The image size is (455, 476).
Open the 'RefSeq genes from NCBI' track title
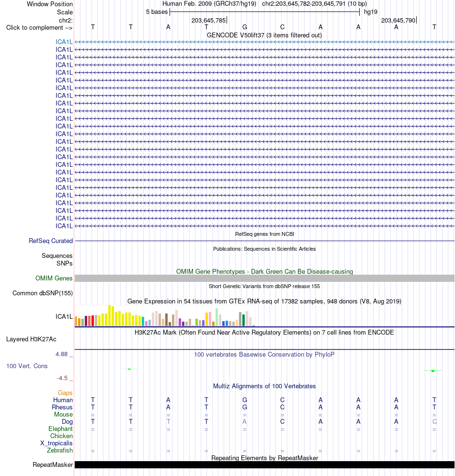coord(264,234)
